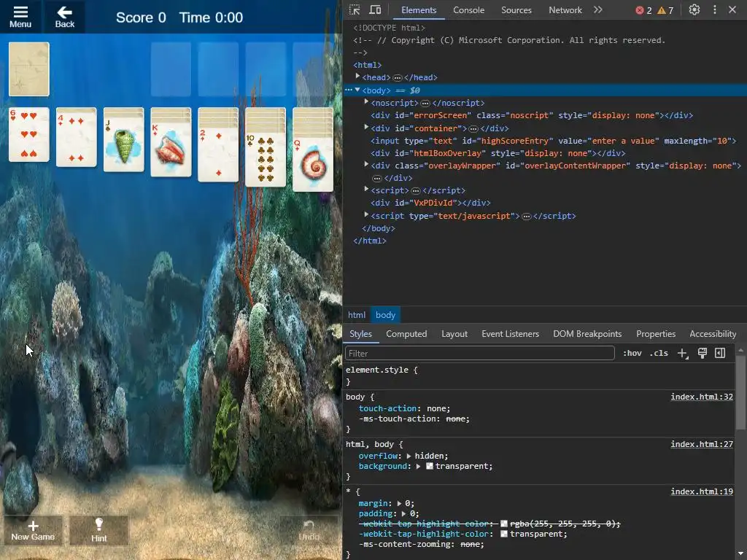Switch to the Console tab
Screen dimensions: 747x560
point(468,10)
